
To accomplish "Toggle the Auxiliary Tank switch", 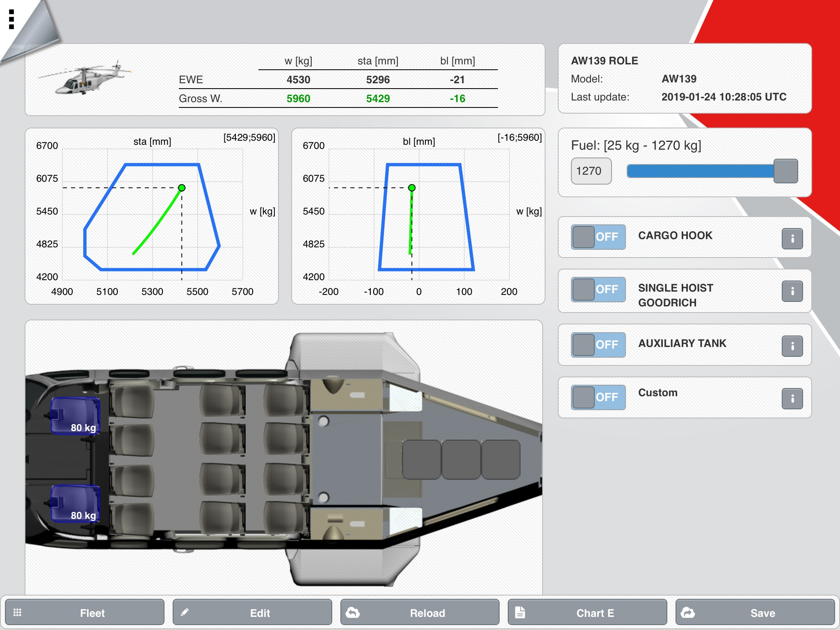I will [x=598, y=345].
